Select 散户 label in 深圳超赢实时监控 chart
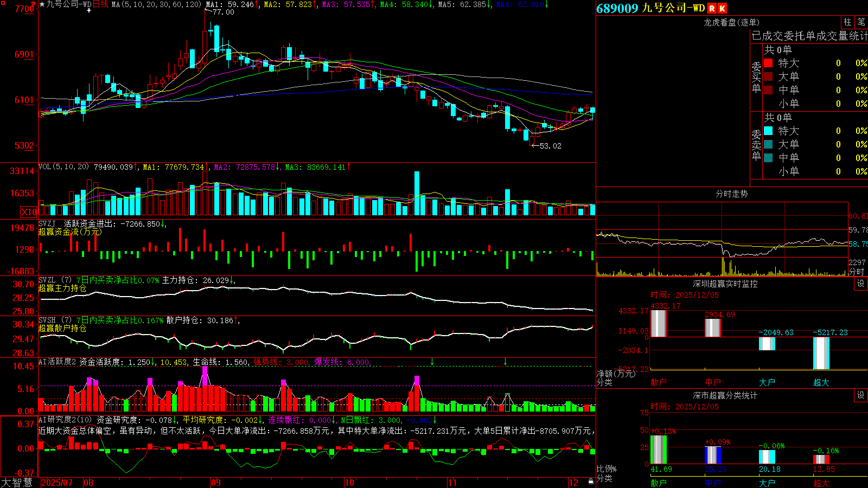868x488 pixels. pos(659,382)
